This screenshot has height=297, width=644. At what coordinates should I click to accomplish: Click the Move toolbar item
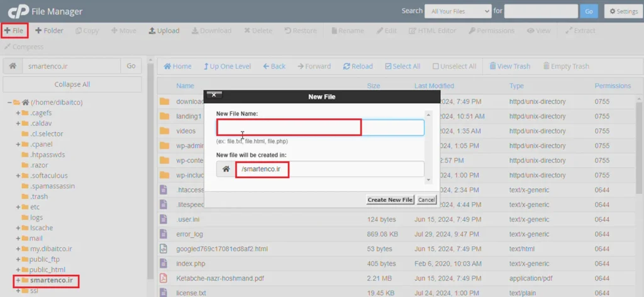(124, 30)
